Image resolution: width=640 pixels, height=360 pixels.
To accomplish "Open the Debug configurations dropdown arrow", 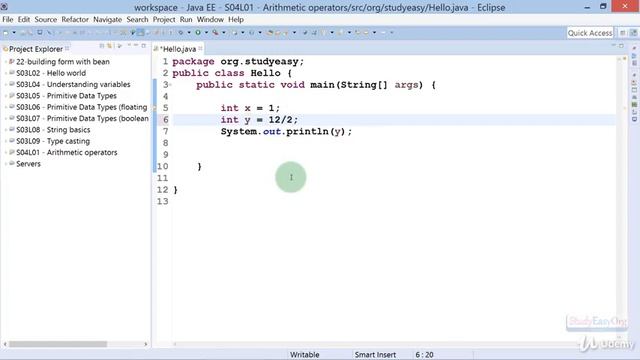I will pyautogui.click(x=189, y=33).
